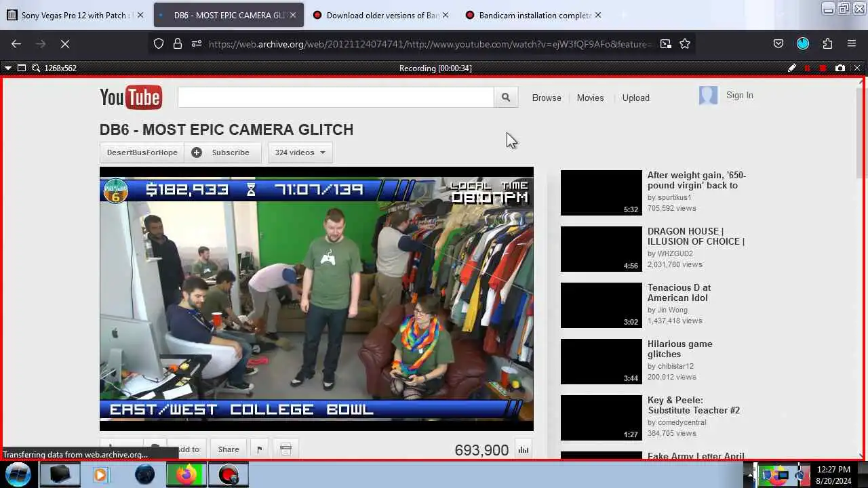Click the flag report icon below video
This screenshot has height=488, width=868.
(259, 449)
